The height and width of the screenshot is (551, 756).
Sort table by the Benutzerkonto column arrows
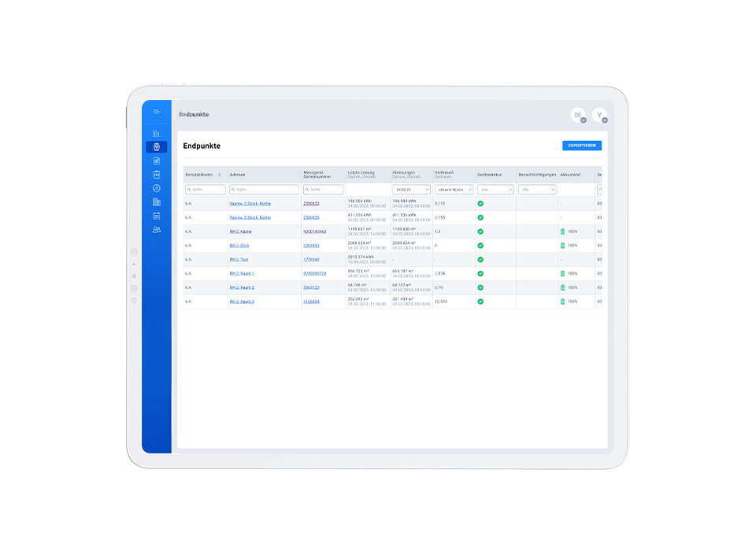[220, 175]
